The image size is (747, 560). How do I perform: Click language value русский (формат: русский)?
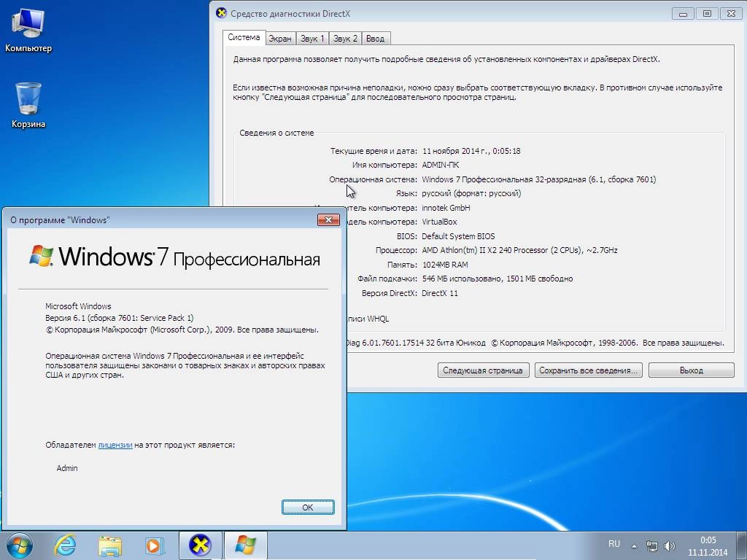point(471,193)
